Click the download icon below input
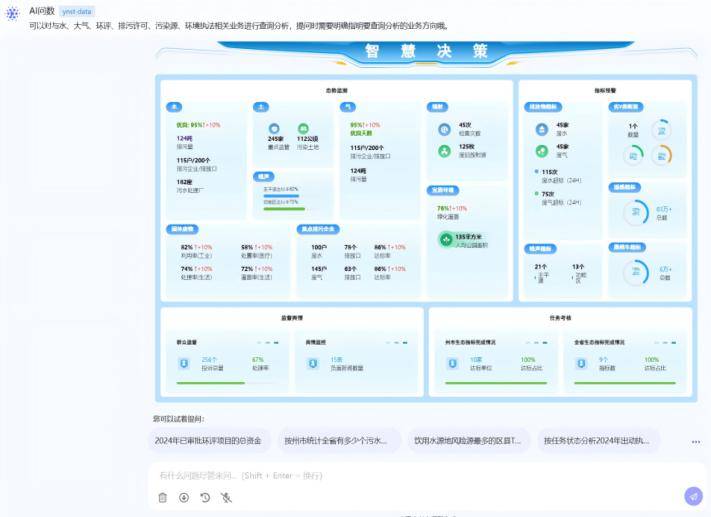 pyautogui.click(x=184, y=497)
